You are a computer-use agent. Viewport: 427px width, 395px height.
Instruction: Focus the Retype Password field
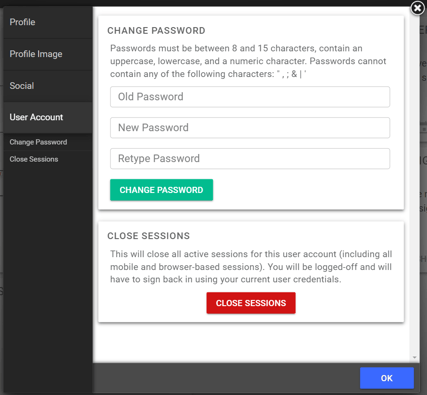pos(250,159)
